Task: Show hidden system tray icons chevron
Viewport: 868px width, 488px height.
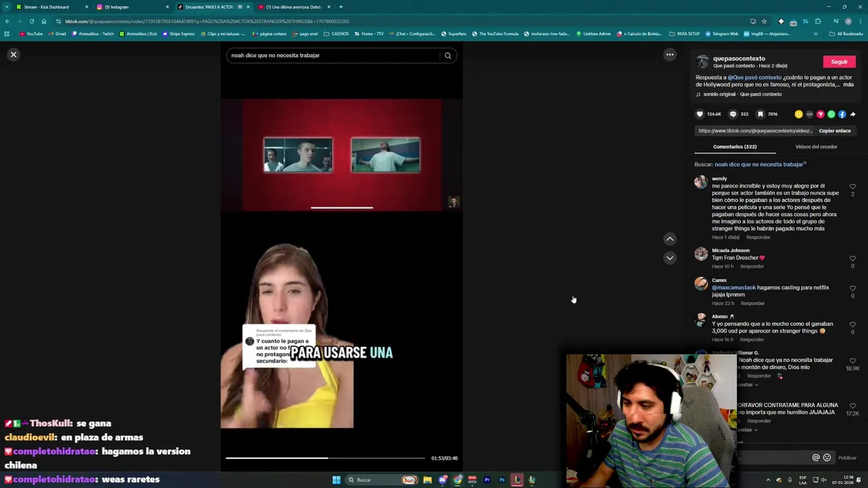Action: [x=768, y=480]
